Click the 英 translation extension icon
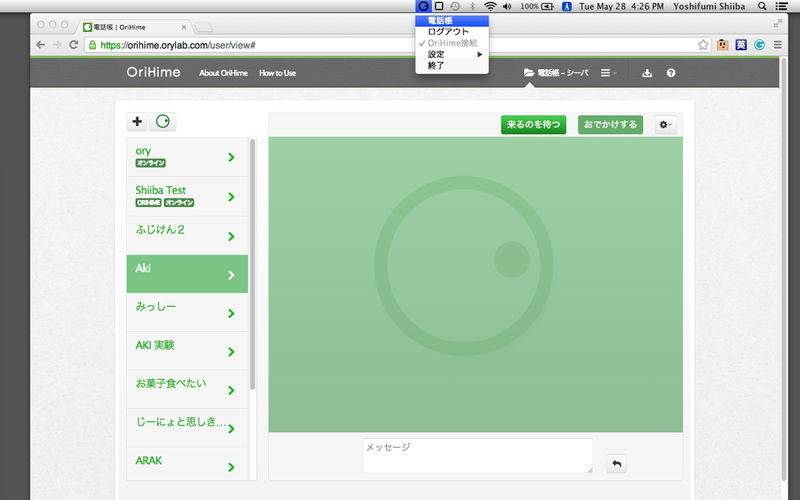This screenshot has height=500, width=800. pos(741,45)
